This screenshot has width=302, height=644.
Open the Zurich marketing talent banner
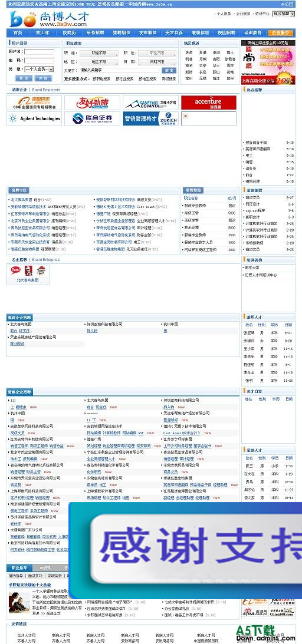click(x=150, y=118)
